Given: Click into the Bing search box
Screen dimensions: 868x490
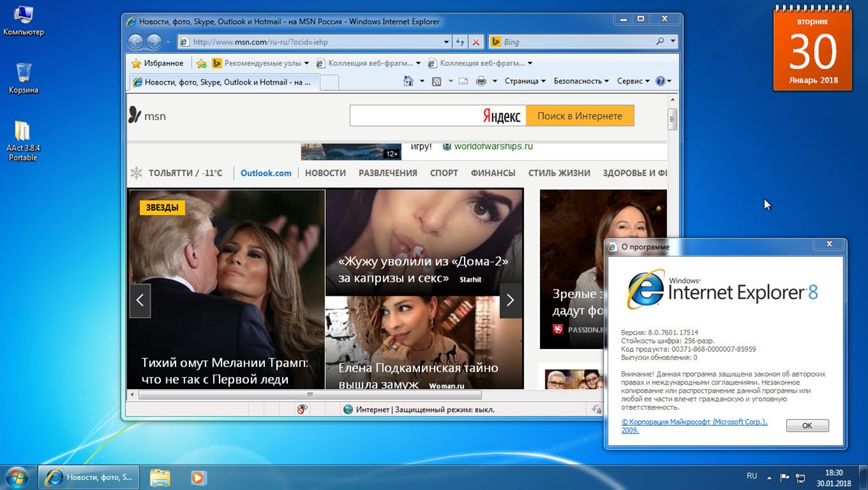Looking at the screenshot, I should [x=578, y=41].
